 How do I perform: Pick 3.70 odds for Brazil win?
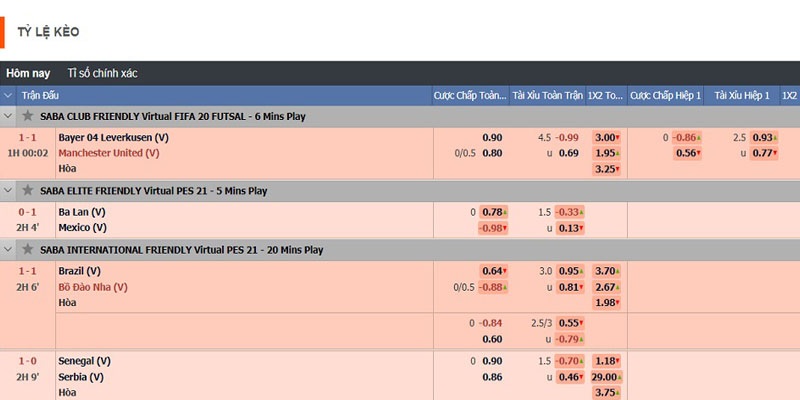pos(605,271)
